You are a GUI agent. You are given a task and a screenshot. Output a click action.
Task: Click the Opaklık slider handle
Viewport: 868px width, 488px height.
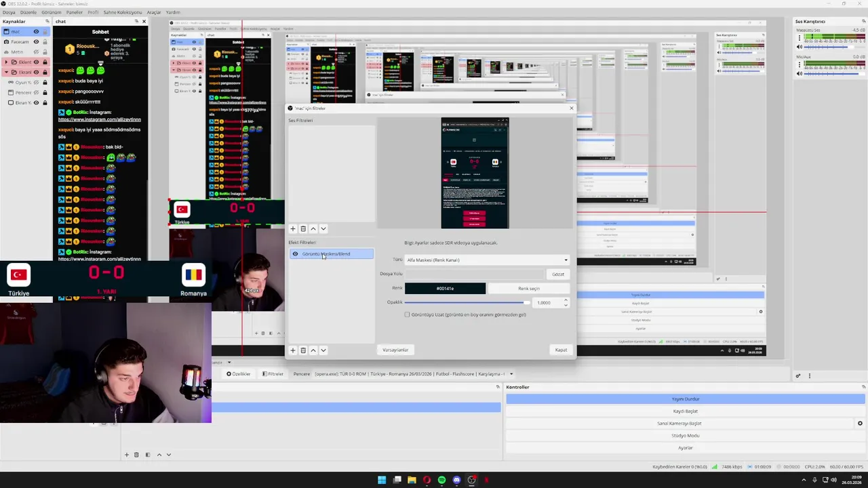527,302
